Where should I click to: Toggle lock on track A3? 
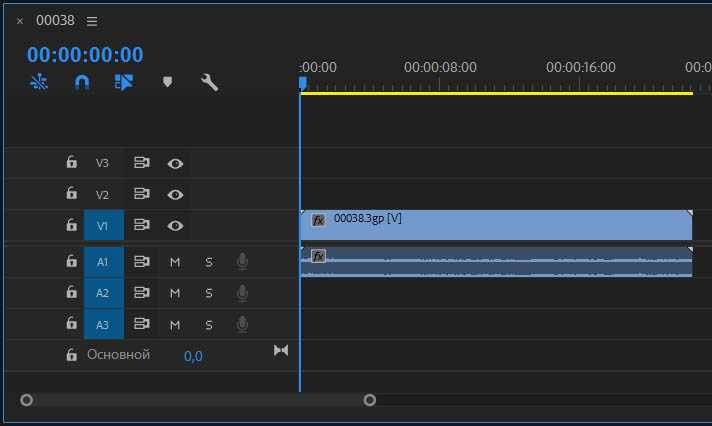coord(72,323)
